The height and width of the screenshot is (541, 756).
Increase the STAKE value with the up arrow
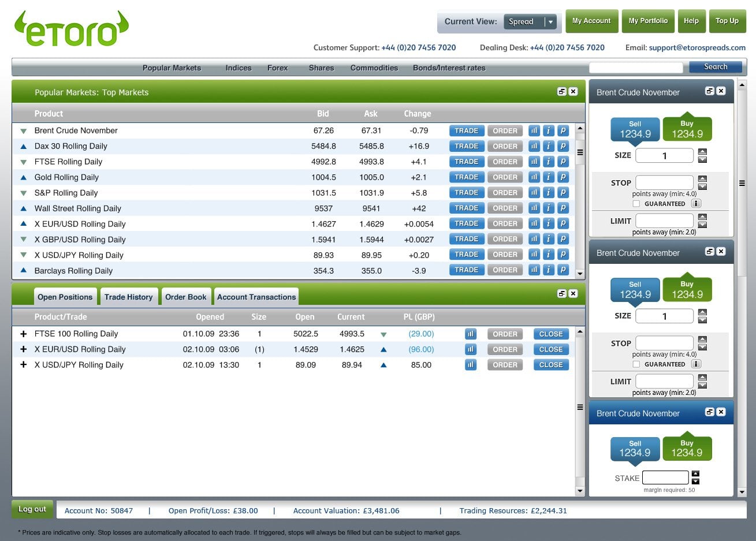[695, 473]
